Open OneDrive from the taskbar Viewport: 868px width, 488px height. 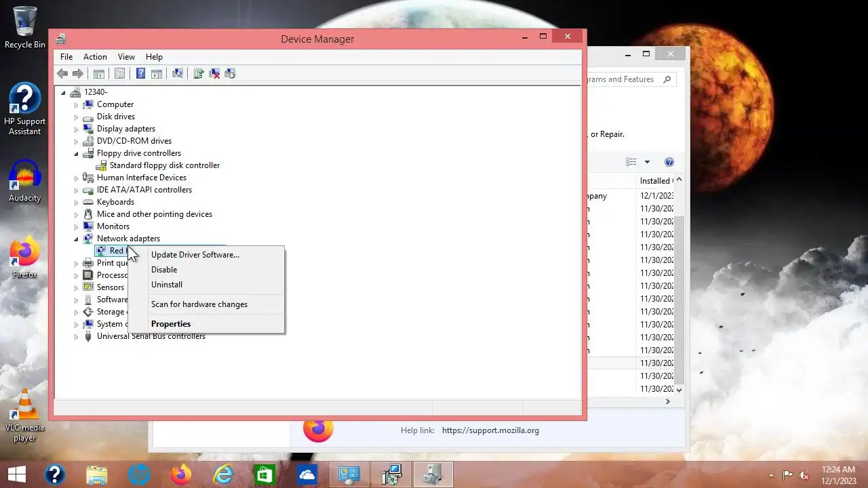click(307, 474)
